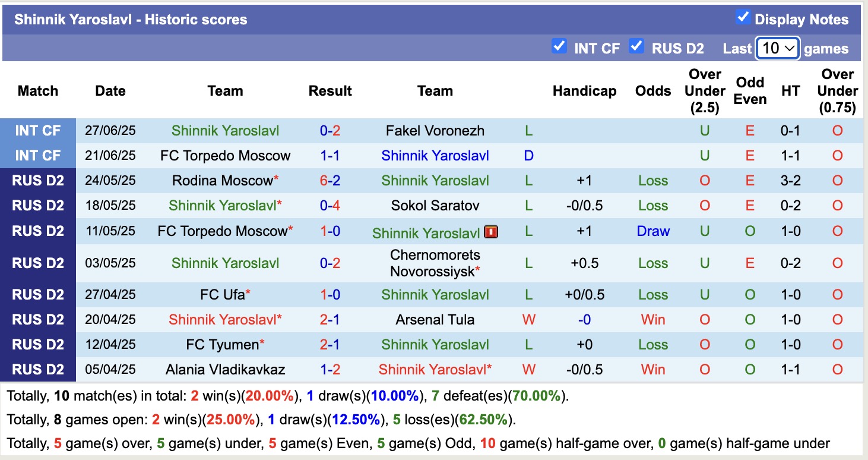Click the Handicap column header

point(584,91)
